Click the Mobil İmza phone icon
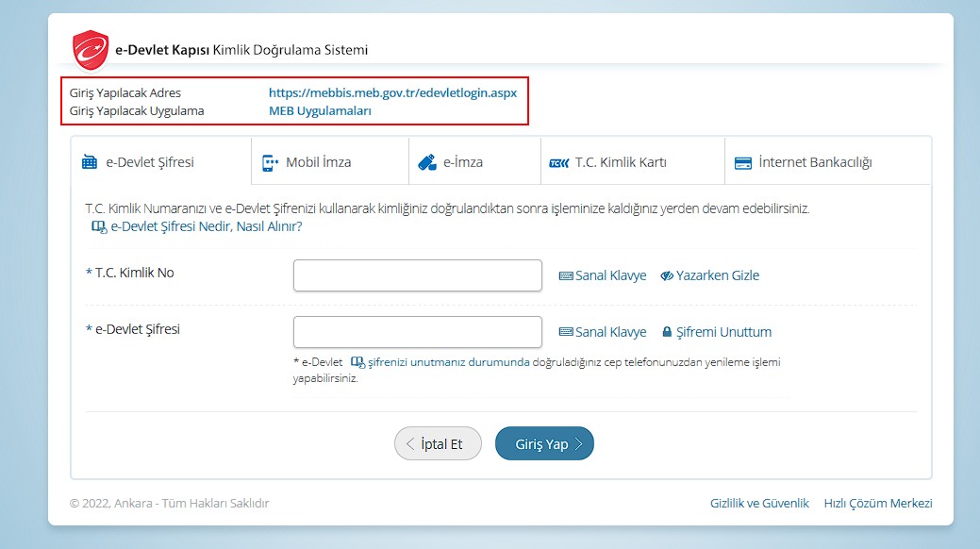The width and height of the screenshot is (980, 549). (x=271, y=162)
